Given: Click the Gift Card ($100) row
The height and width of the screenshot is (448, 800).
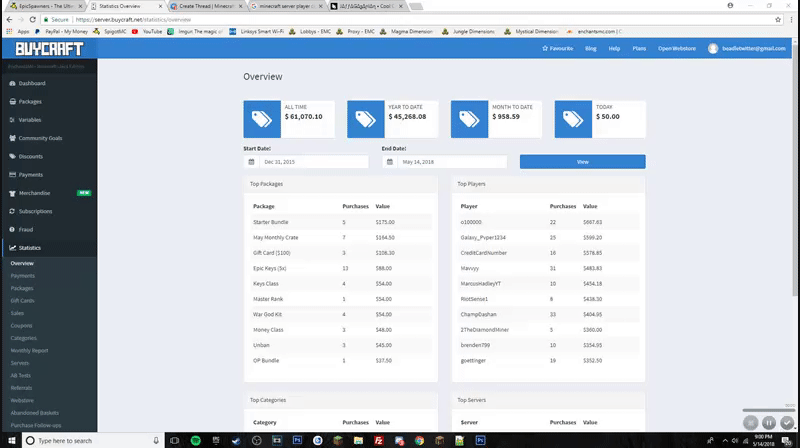Looking at the screenshot, I should coord(341,253).
